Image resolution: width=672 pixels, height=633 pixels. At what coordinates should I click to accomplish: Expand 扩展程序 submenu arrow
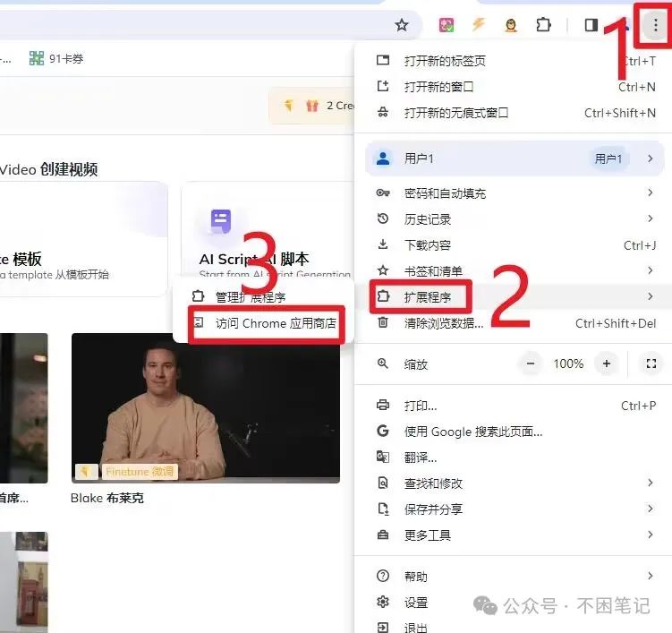[x=651, y=296]
